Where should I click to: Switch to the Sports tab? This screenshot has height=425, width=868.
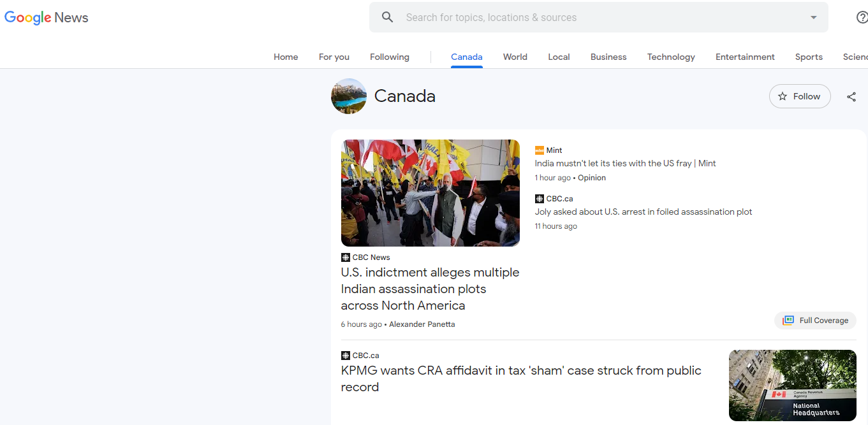point(809,57)
